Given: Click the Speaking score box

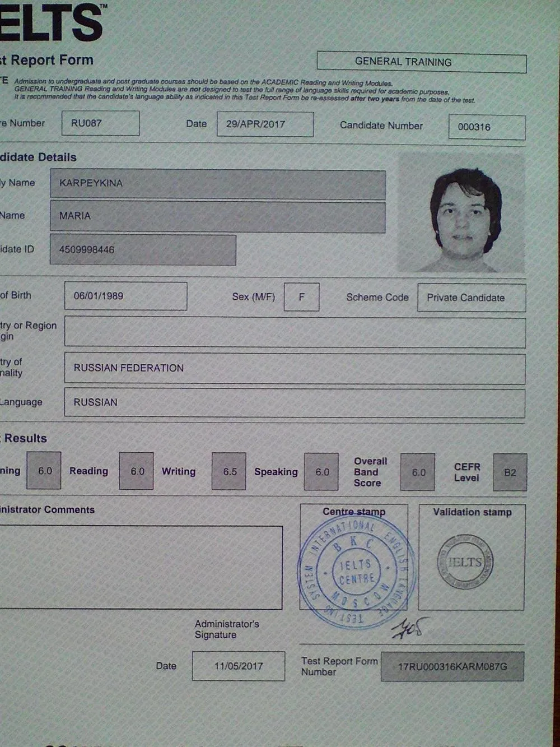Looking at the screenshot, I should (x=321, y=472).
